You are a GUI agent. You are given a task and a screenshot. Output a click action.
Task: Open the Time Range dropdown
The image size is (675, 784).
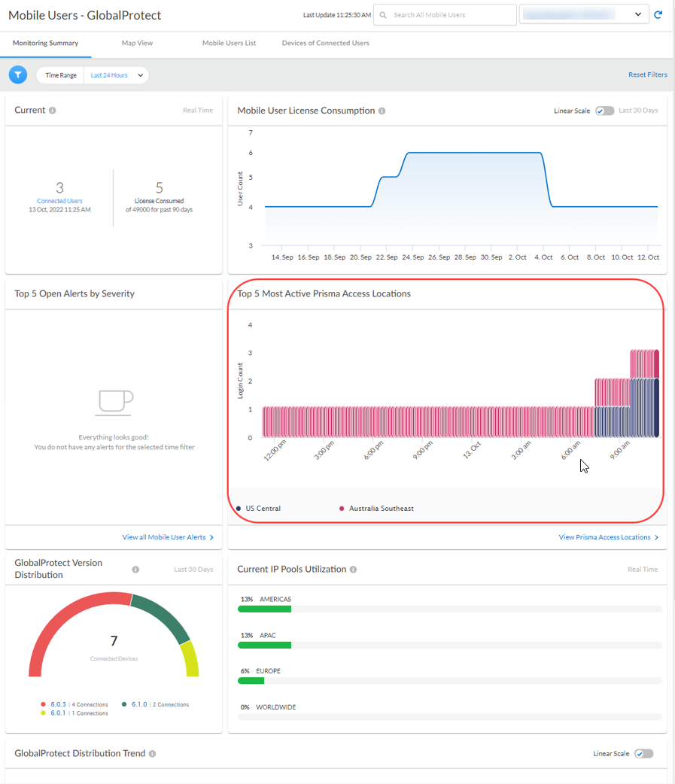[x=115, y=75]
